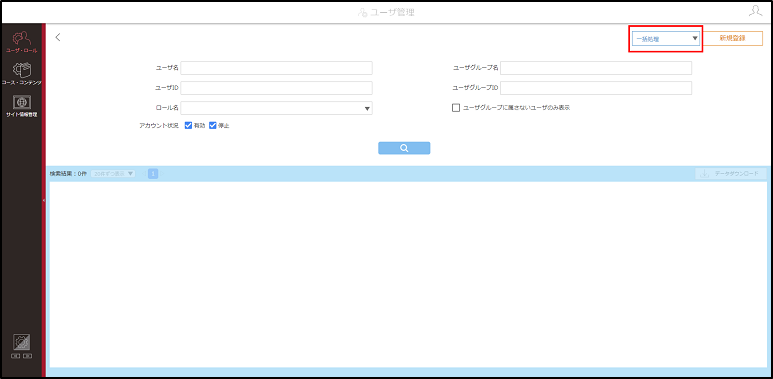Viewport: 773px width, 379px height.
Task: Click the データダウンロード download icon
Action: (705, 174)
